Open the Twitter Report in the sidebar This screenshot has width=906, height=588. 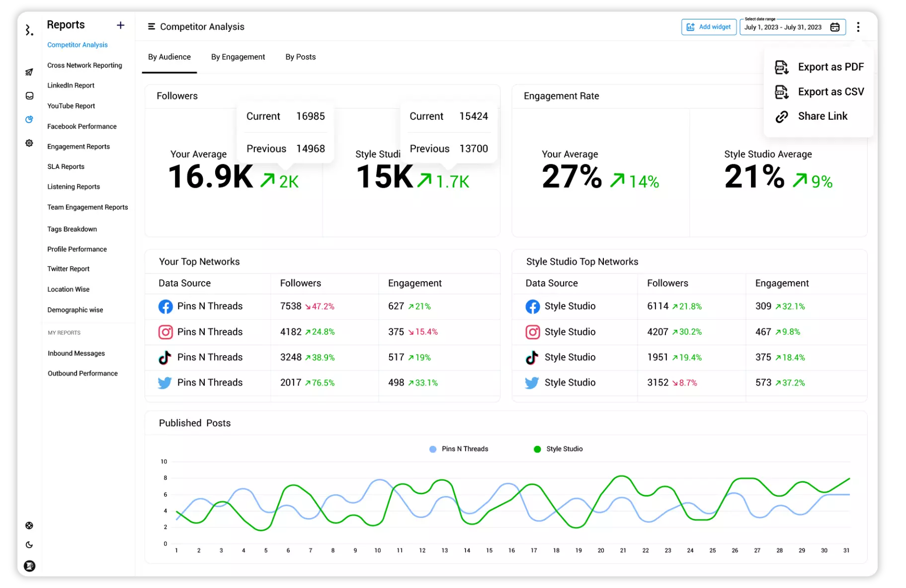tap(68, 269)
